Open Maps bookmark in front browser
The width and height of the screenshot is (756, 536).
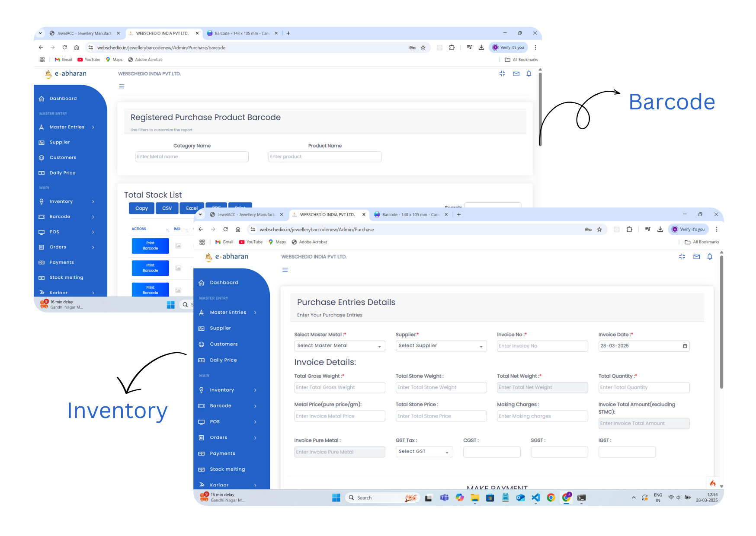tap(277, 242)
